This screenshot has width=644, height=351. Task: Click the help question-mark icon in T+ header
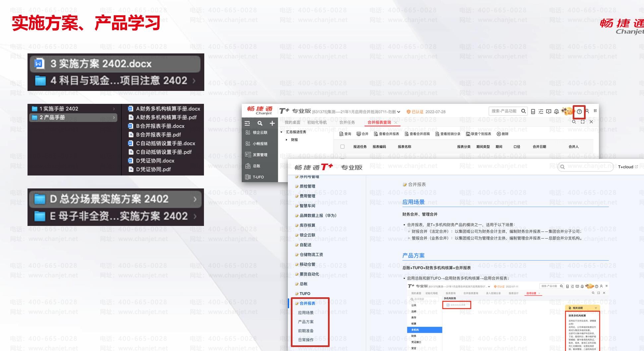pyautogui.click(x=579, y=111)
